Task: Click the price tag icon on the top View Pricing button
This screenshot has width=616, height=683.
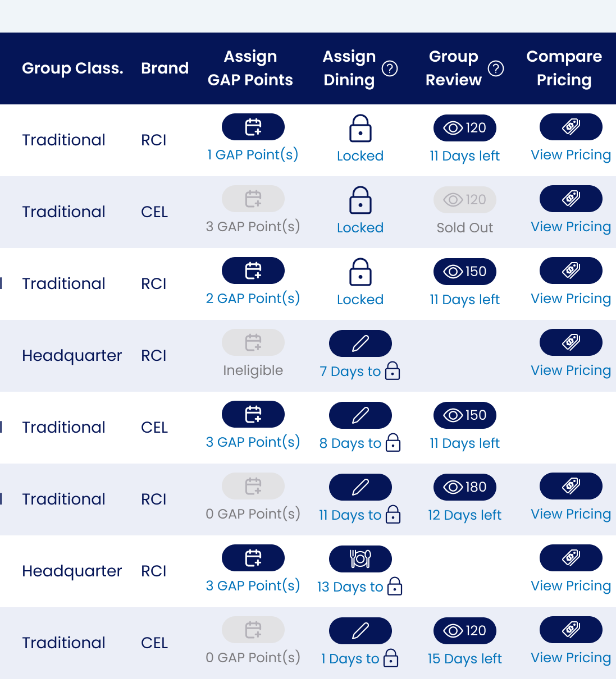Action: (571, 127)
